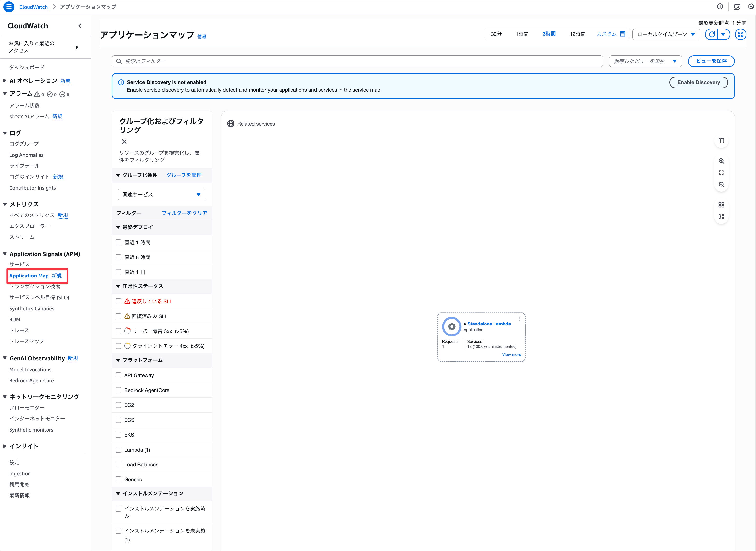Tick the API Gateway platform checkbox

coord(118,375)
